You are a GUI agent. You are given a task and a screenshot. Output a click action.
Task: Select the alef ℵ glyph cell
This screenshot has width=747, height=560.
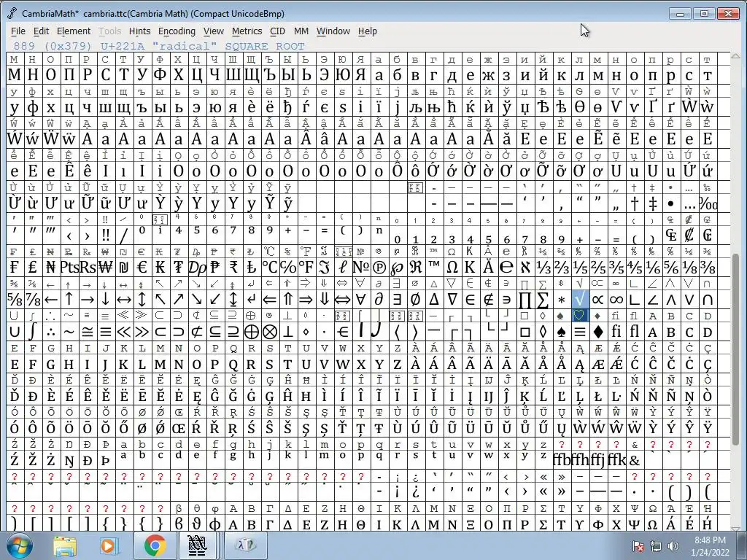(x=525, y=267)
